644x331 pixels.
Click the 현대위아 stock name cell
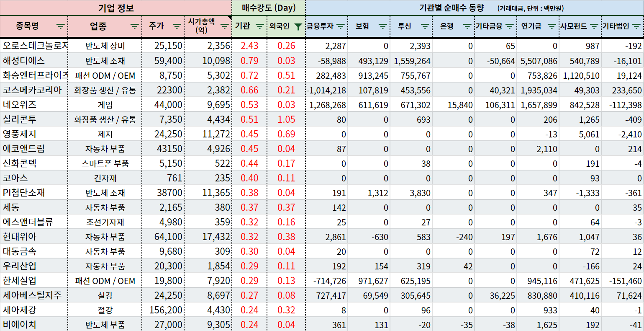pos(34,236)
